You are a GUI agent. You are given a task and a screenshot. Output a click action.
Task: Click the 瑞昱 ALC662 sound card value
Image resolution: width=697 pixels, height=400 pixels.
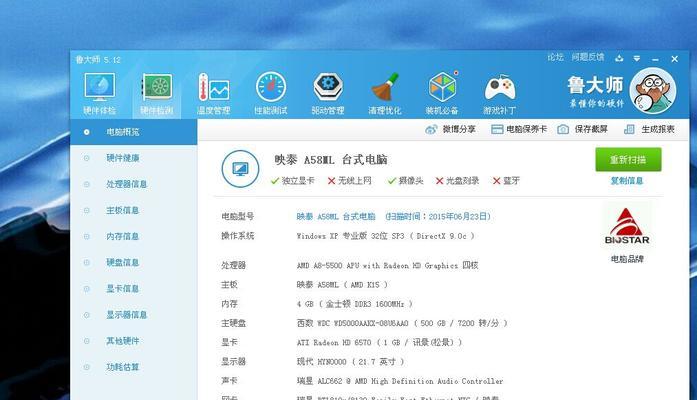tap(400, 381)
